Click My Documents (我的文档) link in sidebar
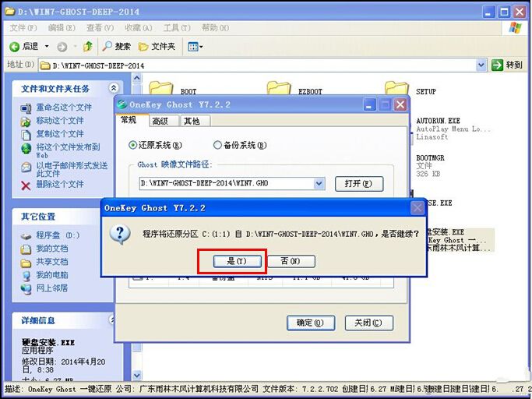 pyautogui.click(x=52, y=249)
